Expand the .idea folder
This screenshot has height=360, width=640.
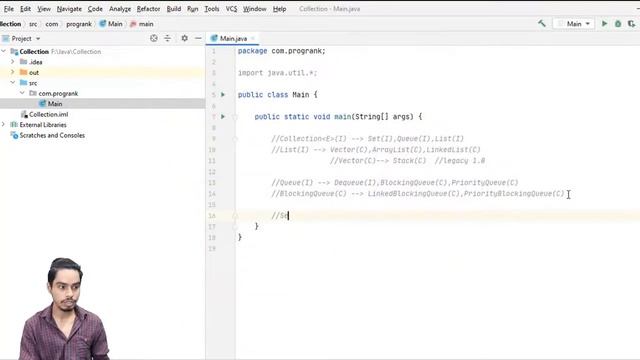[x=13, y=62]
